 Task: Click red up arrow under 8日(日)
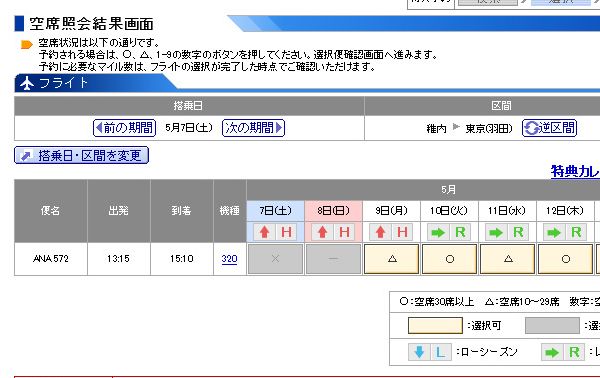(x=323, y=232)
